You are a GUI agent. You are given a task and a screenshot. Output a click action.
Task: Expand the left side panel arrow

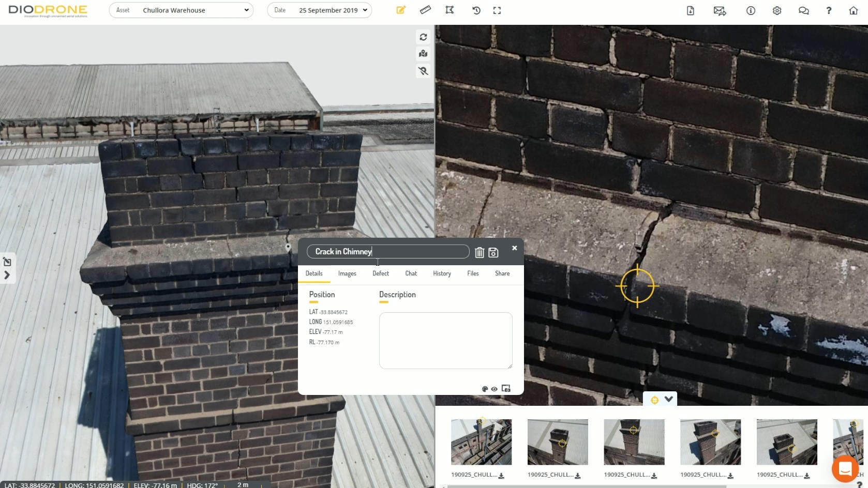click(x=7, y=276)
